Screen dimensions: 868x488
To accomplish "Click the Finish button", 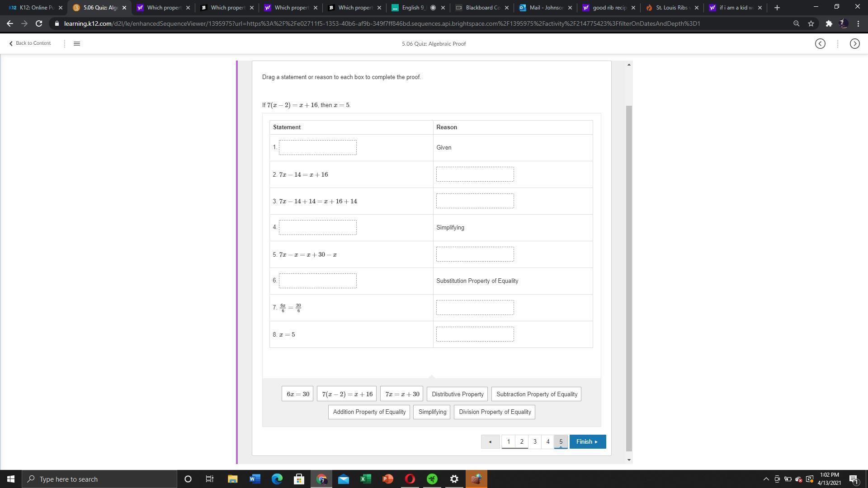I will pyautogui.click(x=587, y=441).
